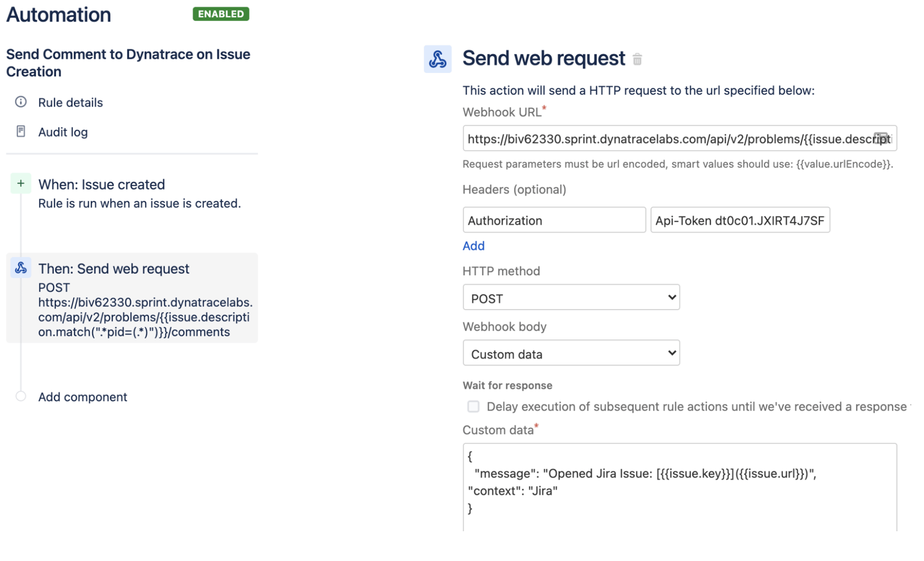Open the Audit log section

click(63, 131)
